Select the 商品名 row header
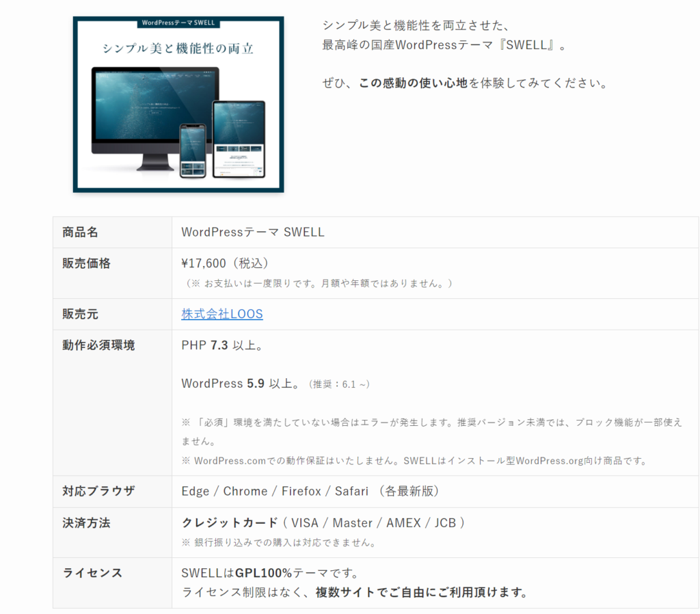Viewport: 700px width, 614px height. click(113, 232)
